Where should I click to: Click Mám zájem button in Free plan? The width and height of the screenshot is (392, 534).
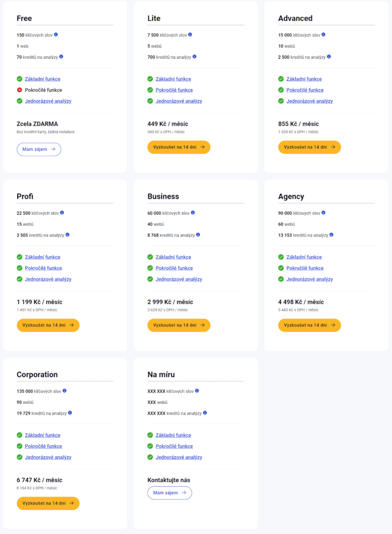pos(39,149)
